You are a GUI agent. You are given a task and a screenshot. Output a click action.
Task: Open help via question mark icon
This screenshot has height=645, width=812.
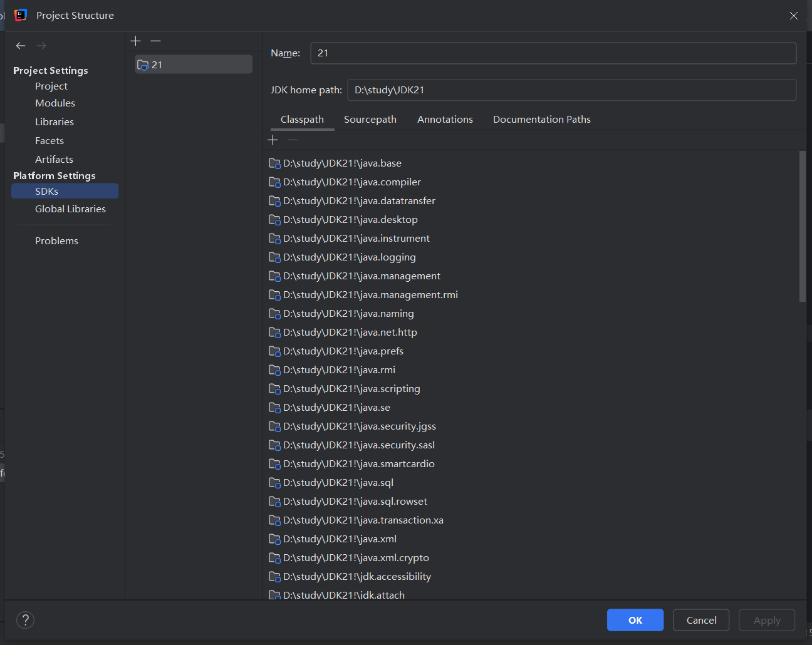pyautogui.click(x=25, y=620)
